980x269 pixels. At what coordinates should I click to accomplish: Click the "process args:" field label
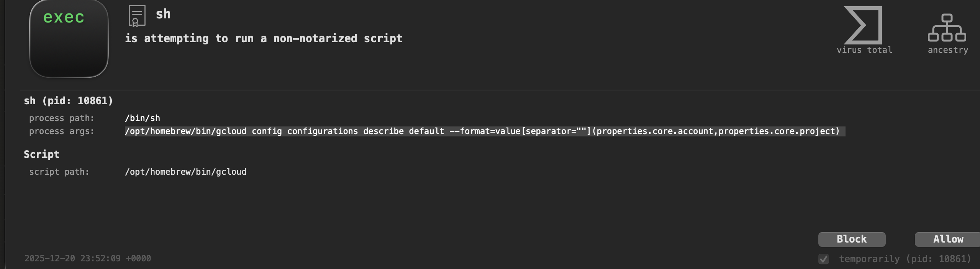tap(62, 131)
